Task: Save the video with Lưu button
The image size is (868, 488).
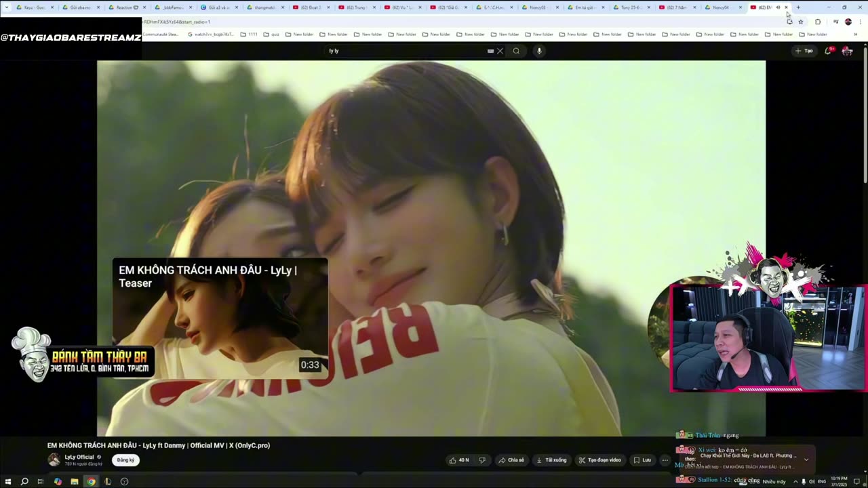Action: [x=642, y=460]
